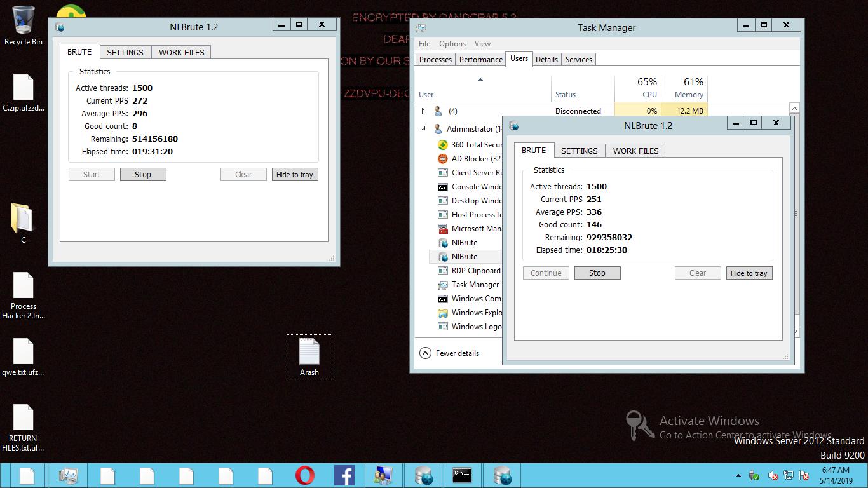The width and height of the screenshot is (868, 488).
Task: Click the Task Manager title bar icon
Action: point(421,28)
